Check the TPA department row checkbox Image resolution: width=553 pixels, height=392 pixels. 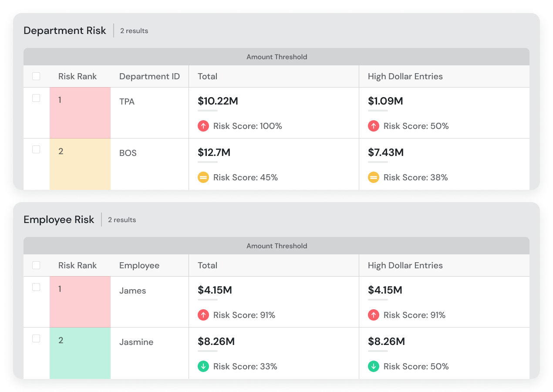point(36,98)
